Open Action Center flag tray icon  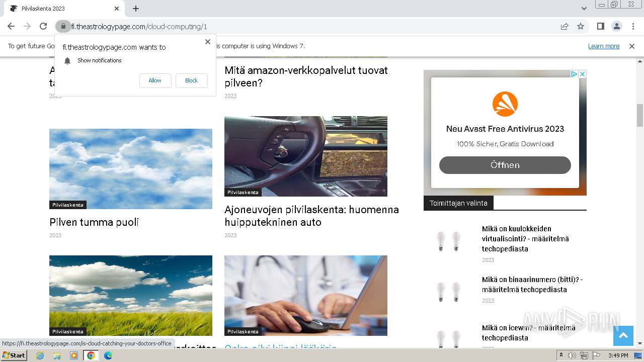596,355
